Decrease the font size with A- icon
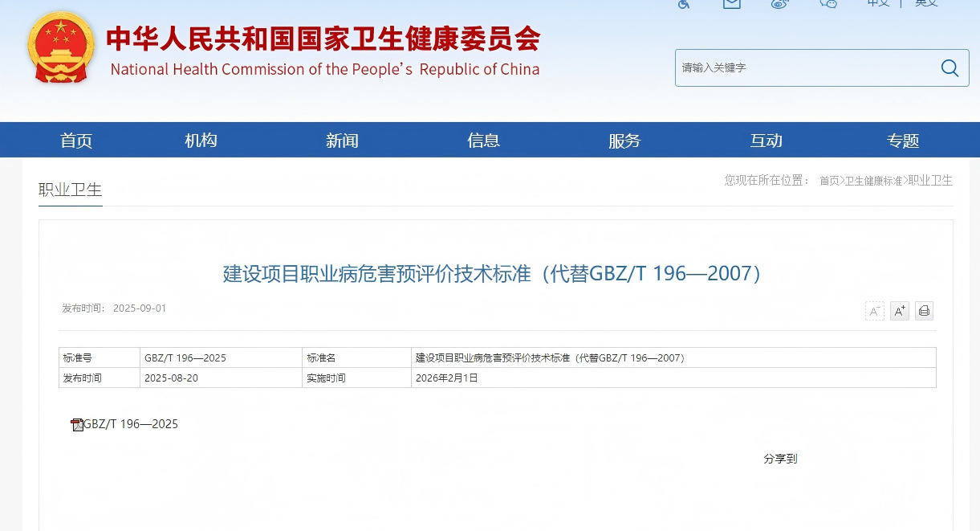The height and width of the screenshot is (531, 980). pos(874,311)
